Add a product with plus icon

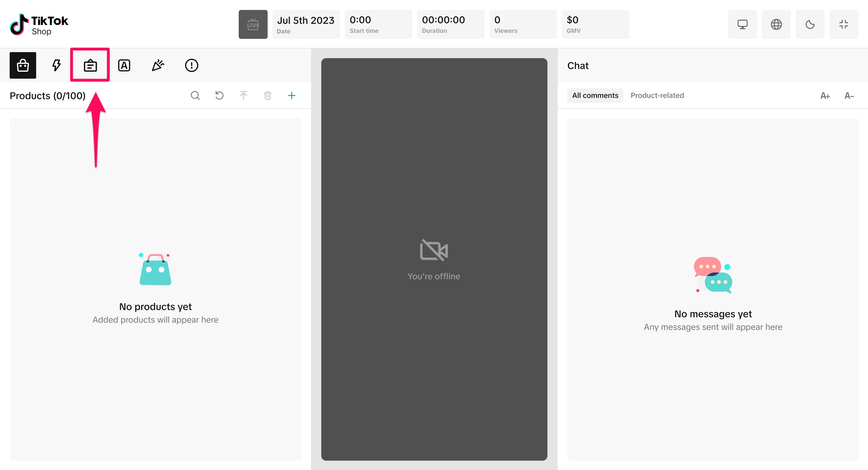[x=291, y=96]
